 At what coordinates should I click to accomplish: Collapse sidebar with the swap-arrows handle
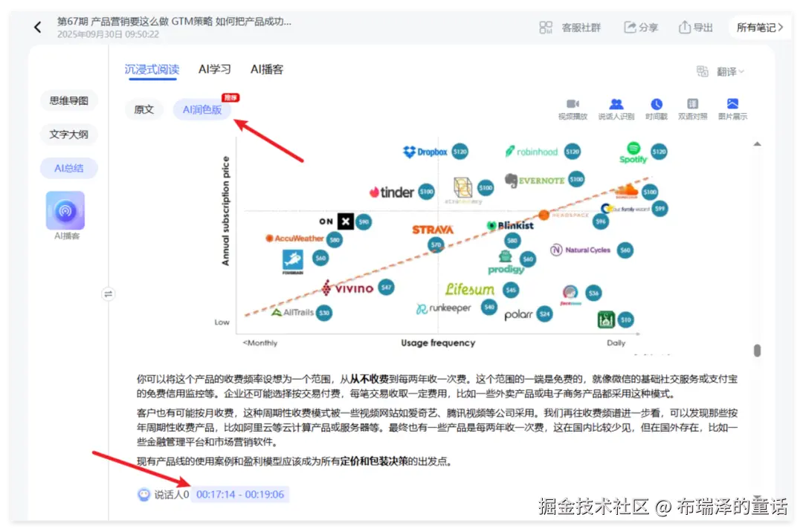pyautogui.click(x=108, y=294)
